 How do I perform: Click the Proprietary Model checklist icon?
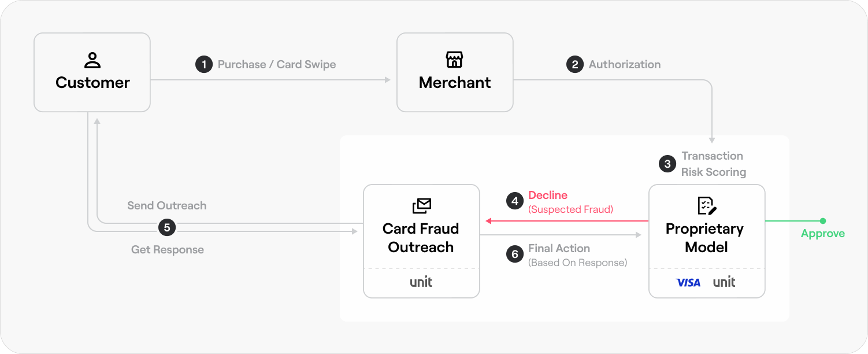click(707, 205)
